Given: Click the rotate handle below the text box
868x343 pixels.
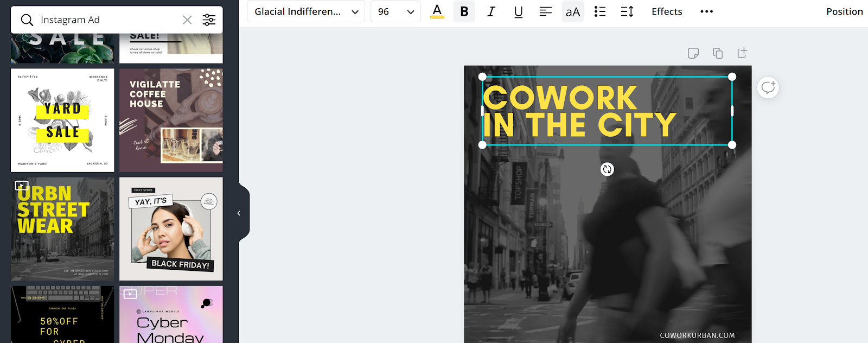Looking at the screenshot, I should pos(607,169).
